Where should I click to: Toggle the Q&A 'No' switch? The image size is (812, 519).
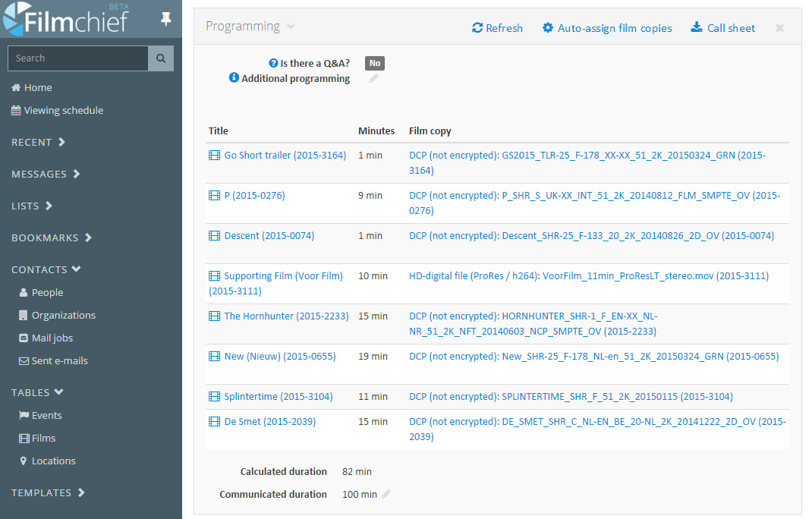point(374,64)
